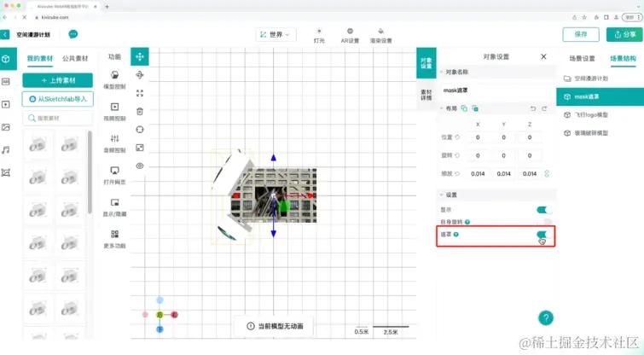Select 玻璃破碎模型 in scene structure
Screen dimensions: 644x355
[600, 133]
